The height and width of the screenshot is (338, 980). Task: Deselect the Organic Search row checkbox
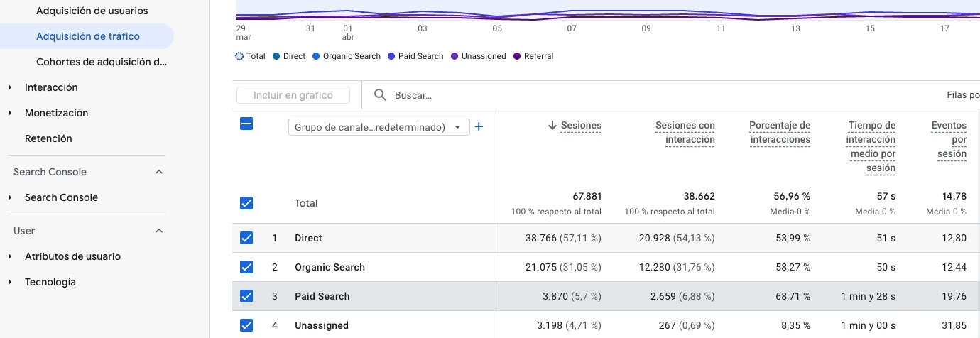(x=246, y=267)
